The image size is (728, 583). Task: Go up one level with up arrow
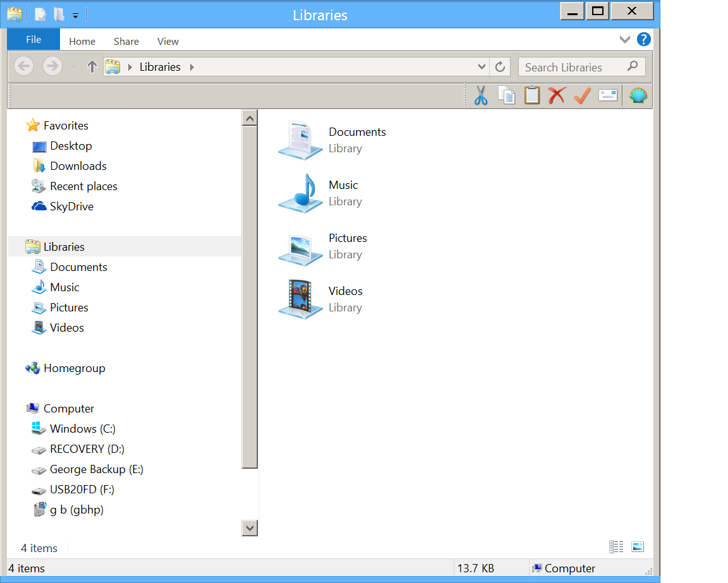click(x=92, y=67)
